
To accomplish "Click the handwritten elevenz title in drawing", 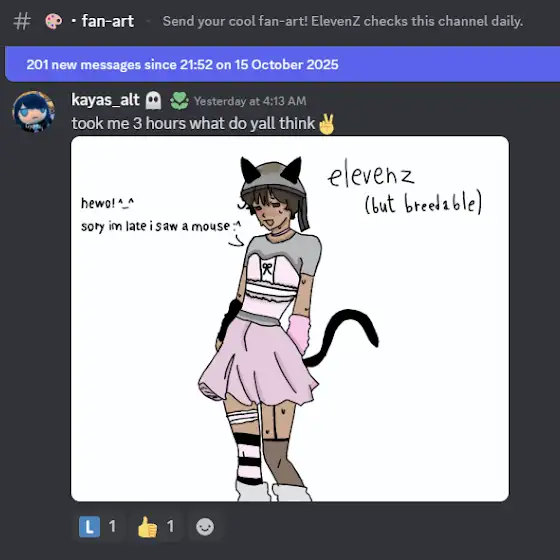I will (x=370, y=174).
